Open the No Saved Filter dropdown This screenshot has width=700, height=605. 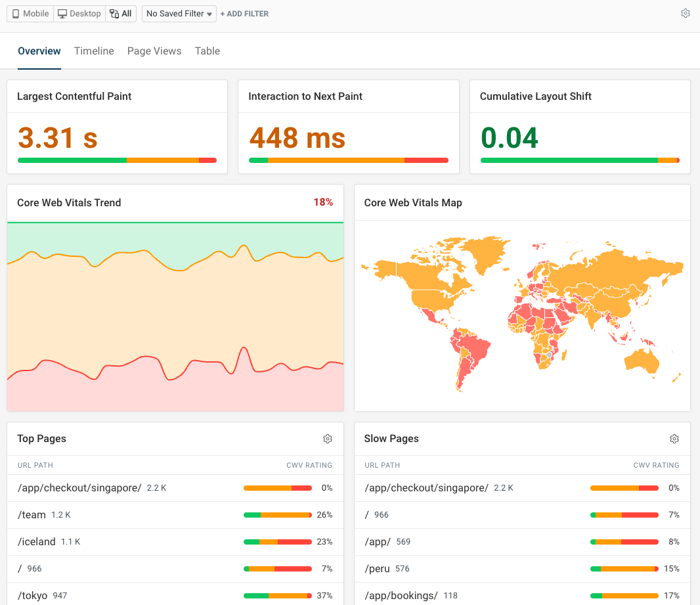[178, 13]
